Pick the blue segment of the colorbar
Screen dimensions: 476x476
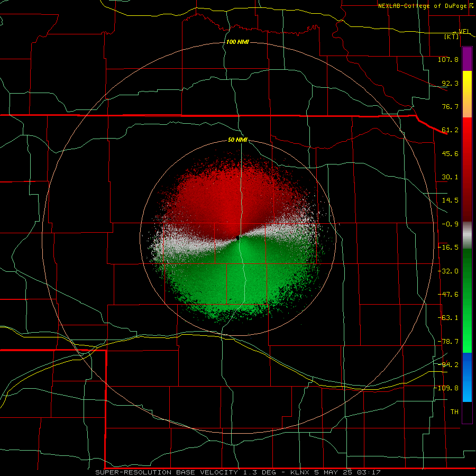pos(467,377)
